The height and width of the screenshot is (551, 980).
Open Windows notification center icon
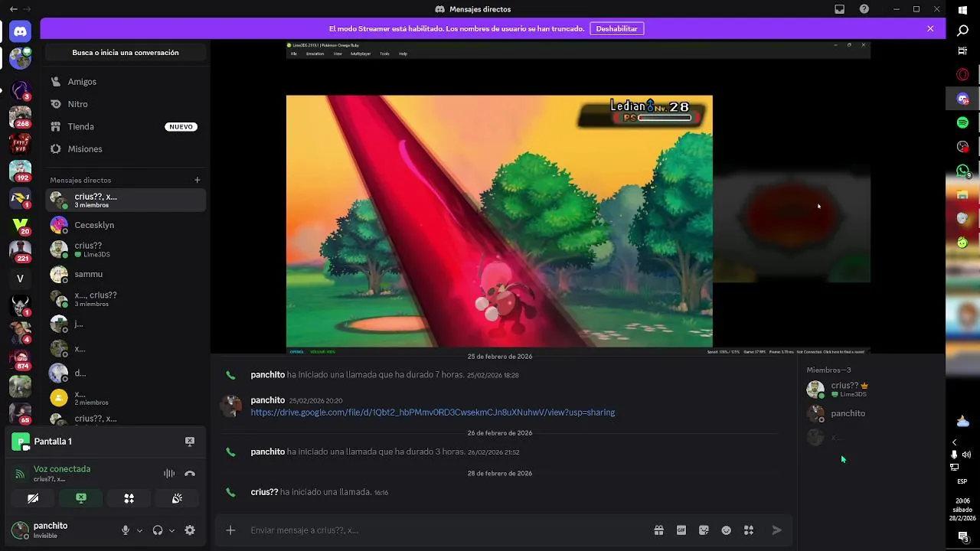click(963, 537)
